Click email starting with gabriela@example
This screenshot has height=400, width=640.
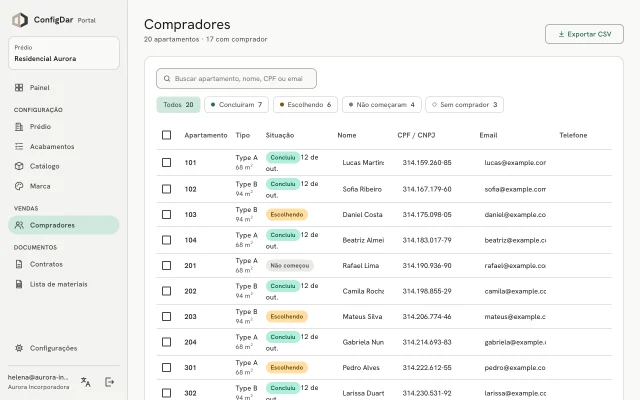tap(515, 342)
